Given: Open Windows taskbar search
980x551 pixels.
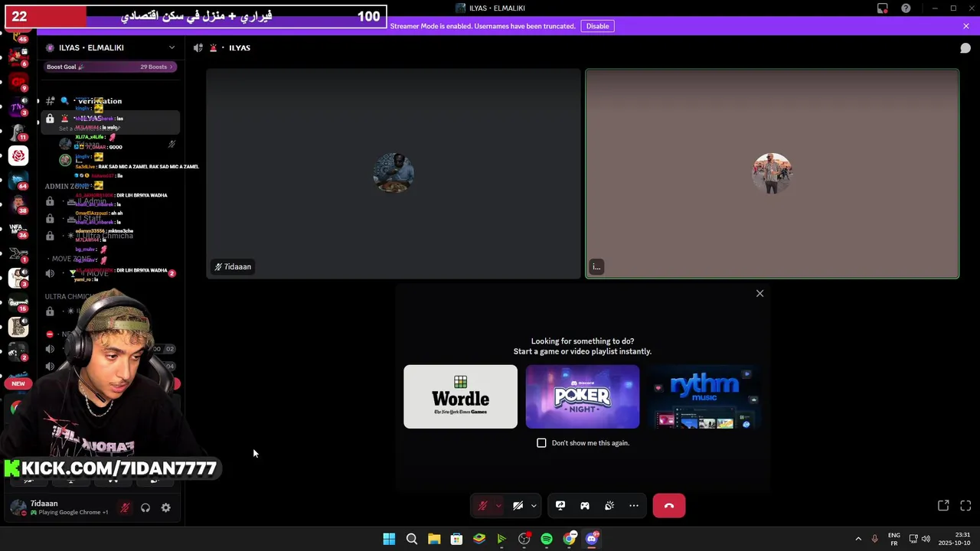Looking at the screenshot, I should [x=412, y=539].
